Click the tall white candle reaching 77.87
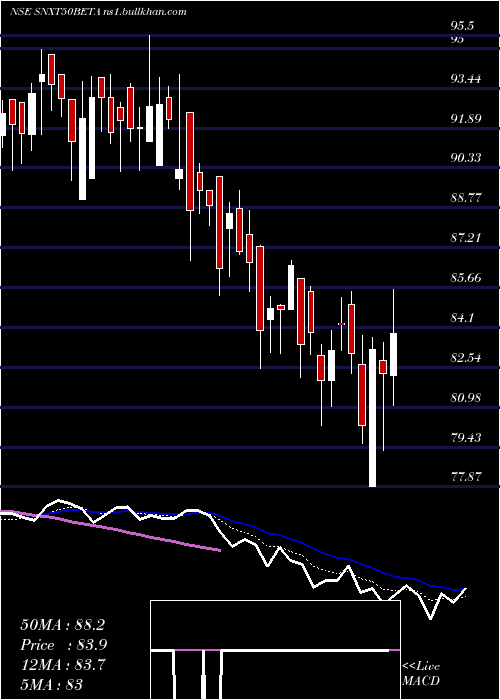500x700 pixels. pos(372,417)
